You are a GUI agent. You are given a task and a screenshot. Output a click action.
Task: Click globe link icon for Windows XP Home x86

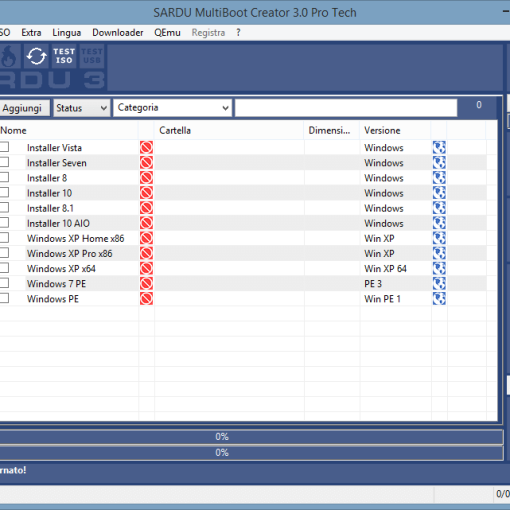[x=439, y=238]
